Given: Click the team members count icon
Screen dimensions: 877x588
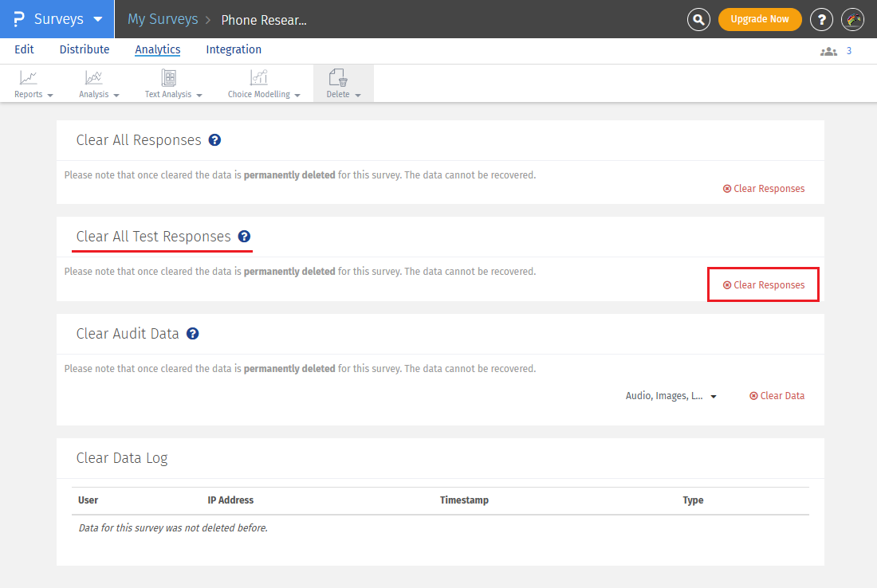Looking at the screenshot, I should (x=828, y=51).
